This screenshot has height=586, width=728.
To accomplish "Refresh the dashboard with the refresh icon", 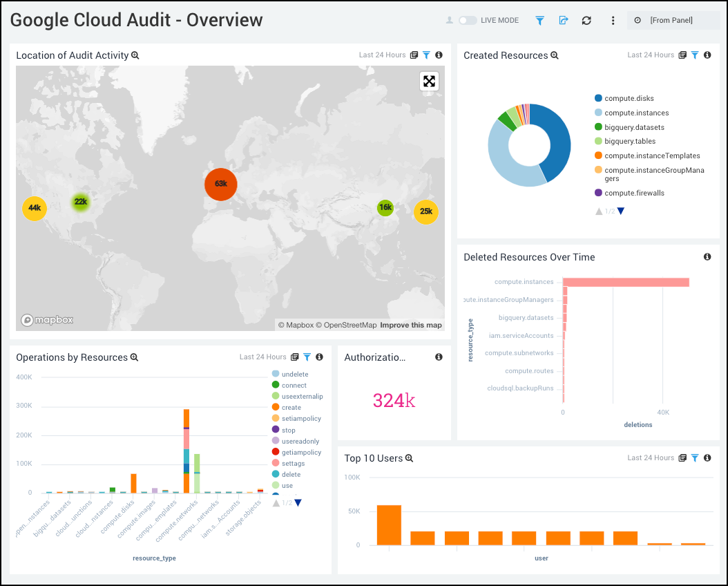I will [586, 21].
